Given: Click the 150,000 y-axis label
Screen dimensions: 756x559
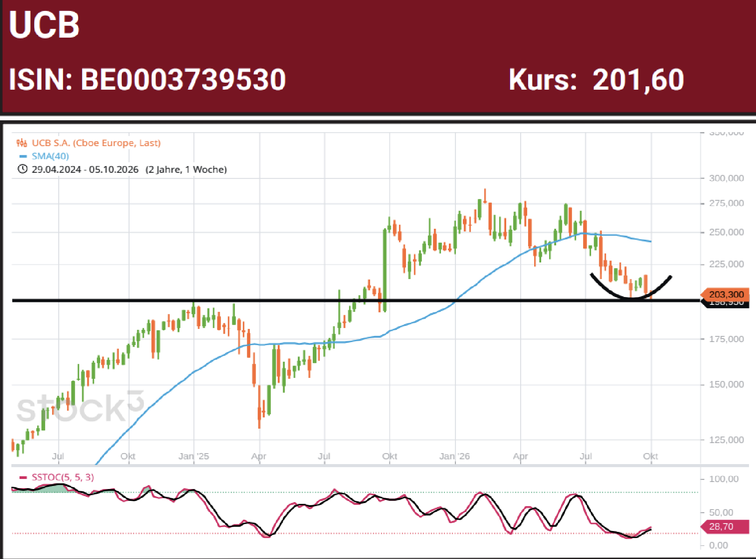Looking at the screenshot, I should [x=726, y=384].
